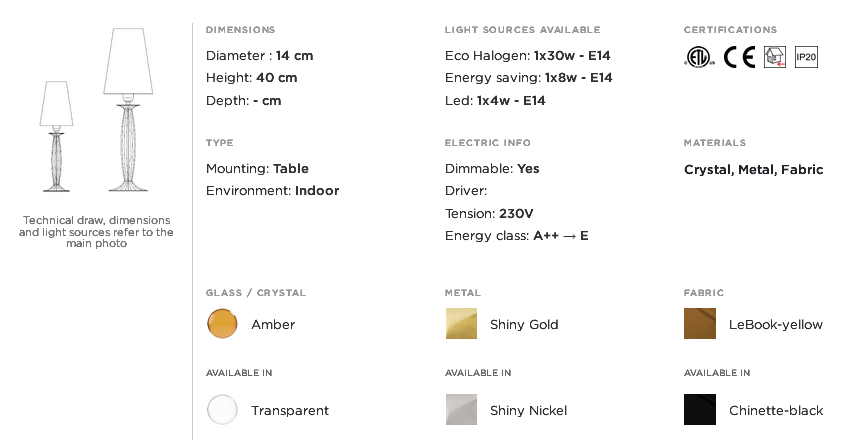846x440 pixels.
Task: Click the 'Dimmable: Yes' line
Action: [x=492, y=169]
